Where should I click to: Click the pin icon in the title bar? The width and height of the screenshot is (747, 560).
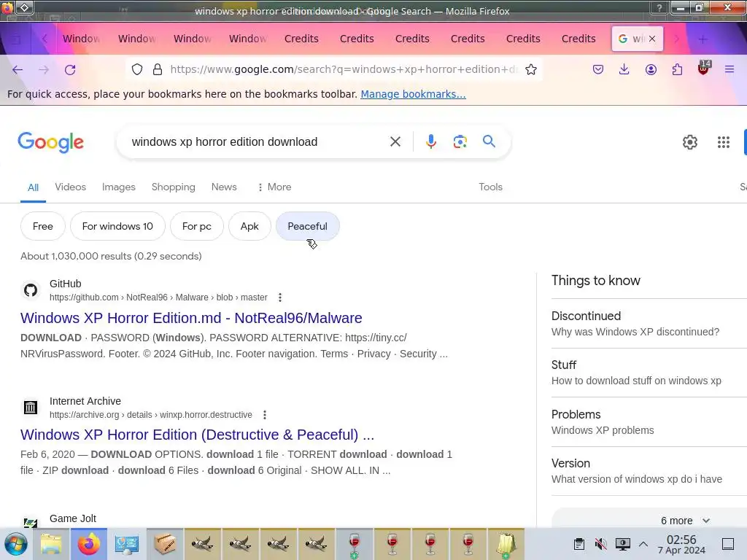(24, 7)
